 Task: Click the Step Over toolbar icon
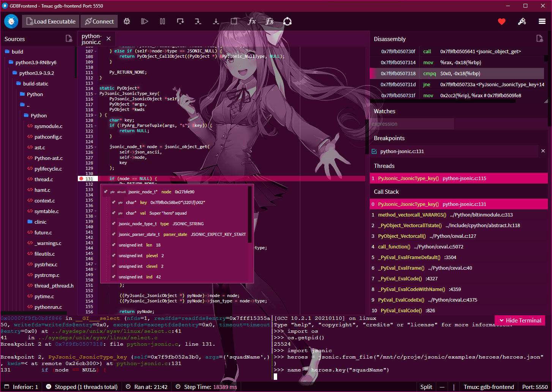click(180, 22)
